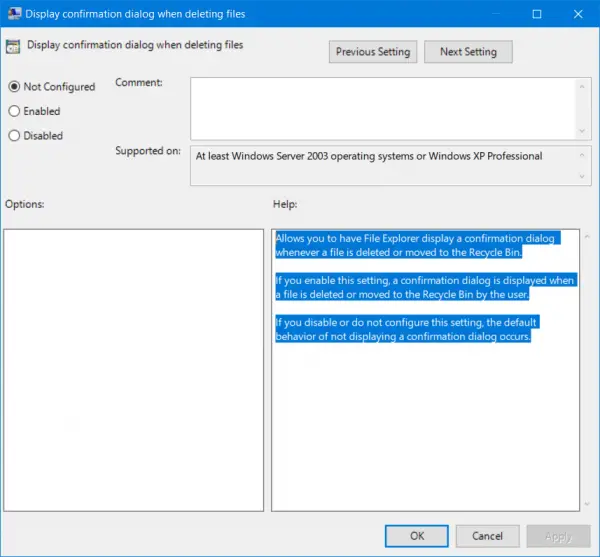The image size is (600, 557).
Task: Go to Next Setting
Action: [x=468, y=52]
